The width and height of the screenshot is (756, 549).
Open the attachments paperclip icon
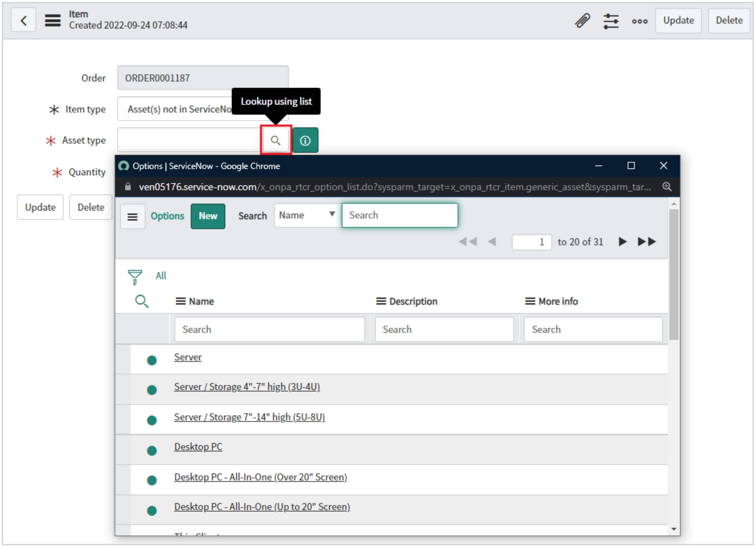pyautogui.click(x=582, y=21)
